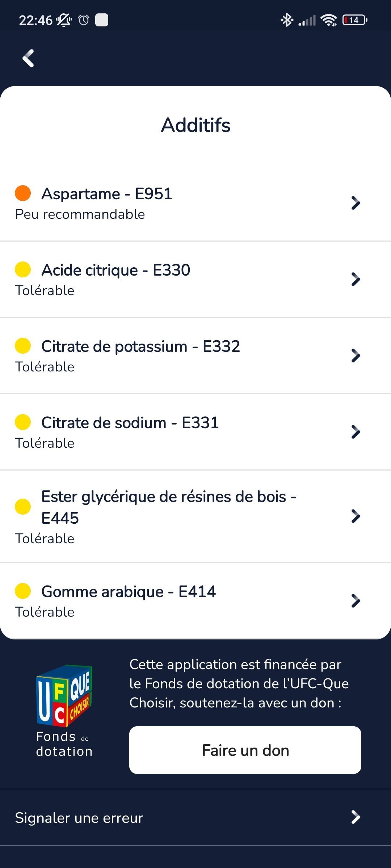Tap the Bluetooth status icon

[287, 20]
